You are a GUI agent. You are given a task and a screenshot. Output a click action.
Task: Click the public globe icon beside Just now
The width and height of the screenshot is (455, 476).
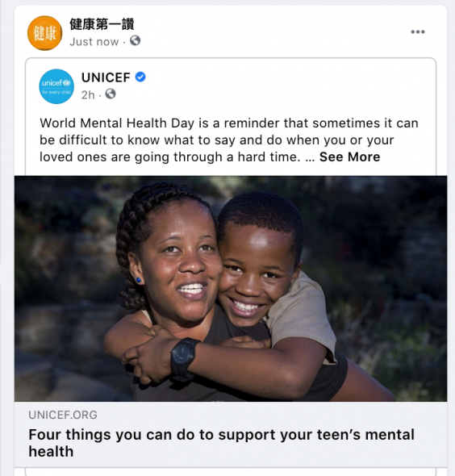(x=135, y=40)
